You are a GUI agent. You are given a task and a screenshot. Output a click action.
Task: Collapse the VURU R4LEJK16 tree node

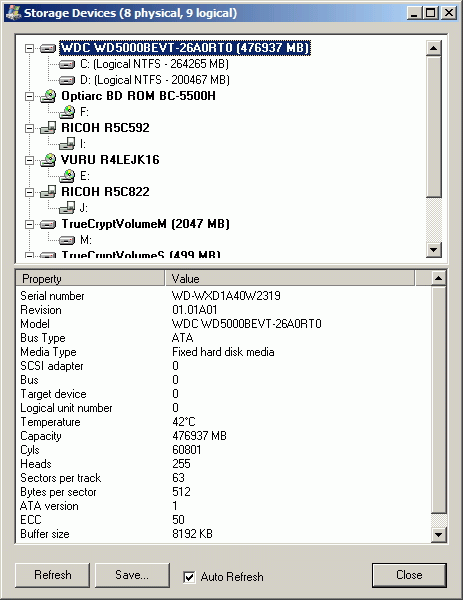coord(29,160)
